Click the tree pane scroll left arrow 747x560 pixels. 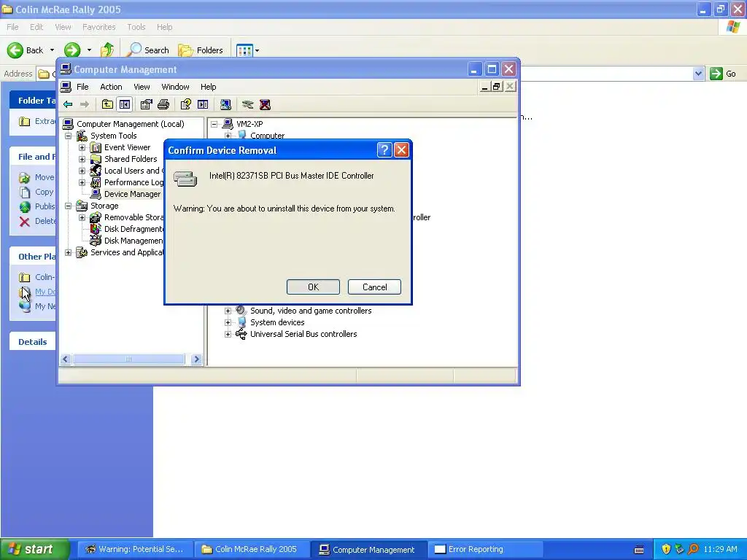[x=66, y=359]
